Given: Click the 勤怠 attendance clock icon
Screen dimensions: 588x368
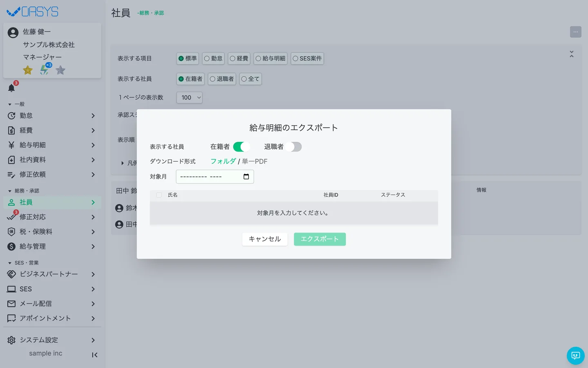Looking at the screenshot, I should click(x=11, y=116).
